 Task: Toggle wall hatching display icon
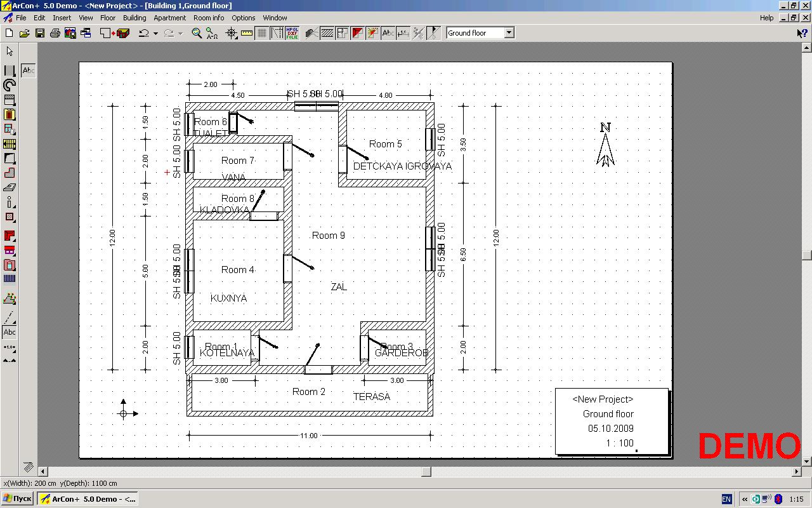327,32
